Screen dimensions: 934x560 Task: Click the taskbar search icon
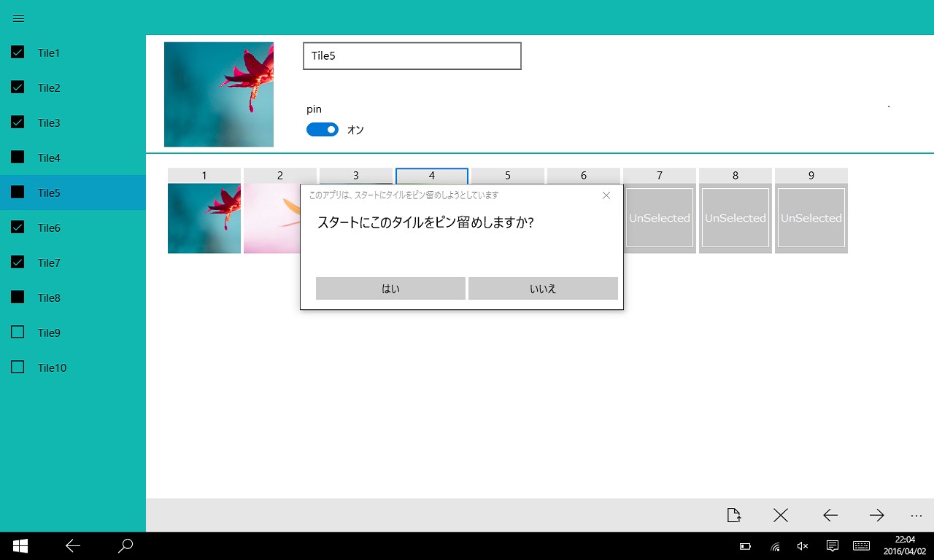pyautogui.click(x=126, y=545)
